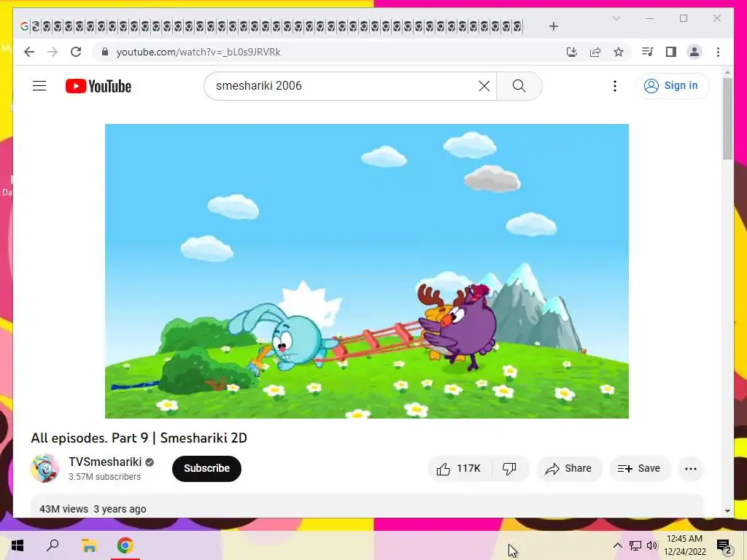Open the volume tray icon
Viewport: 747px width, 560px height.
(x=652, y=545)
